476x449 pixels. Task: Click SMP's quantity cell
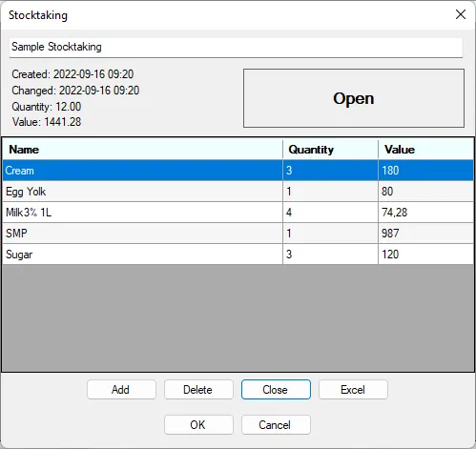[330, 234]
